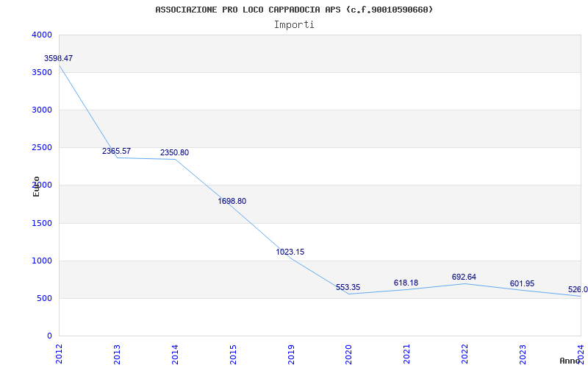Select the 553.35 data label
588x368 pixels.
coord(348,288)
